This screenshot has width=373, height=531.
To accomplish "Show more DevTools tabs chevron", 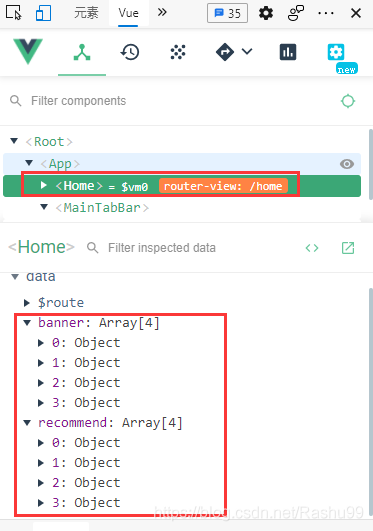I will tap(162, 13).
